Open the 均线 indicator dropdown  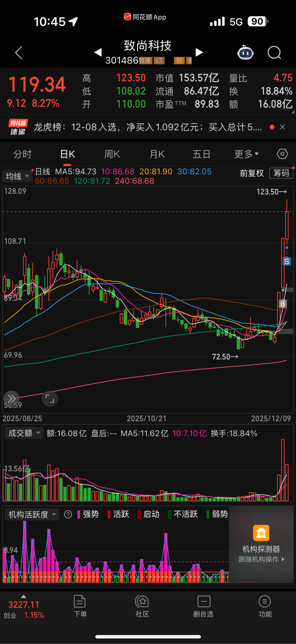[x=17, y=176]
